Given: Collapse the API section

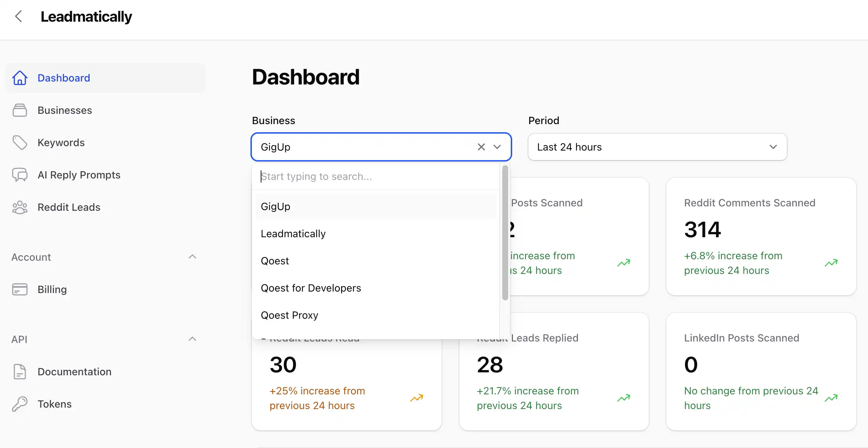Looking at the screenshot, I should (x=192, y=339).
